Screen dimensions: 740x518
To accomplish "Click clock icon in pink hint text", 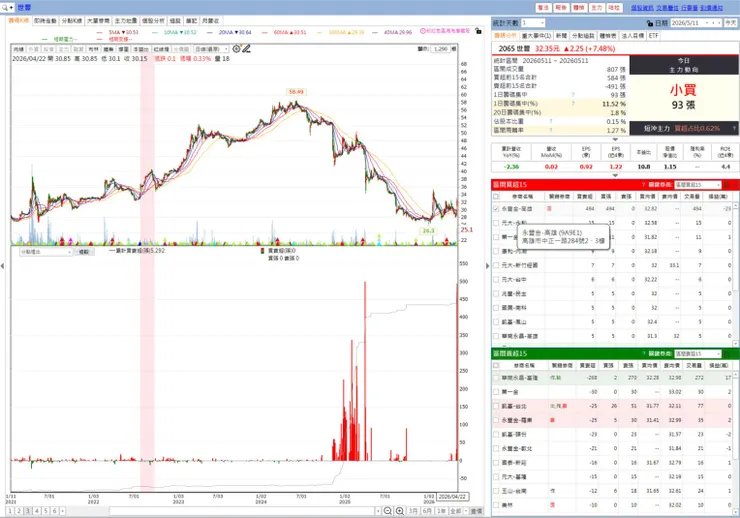I will point(423,31).
